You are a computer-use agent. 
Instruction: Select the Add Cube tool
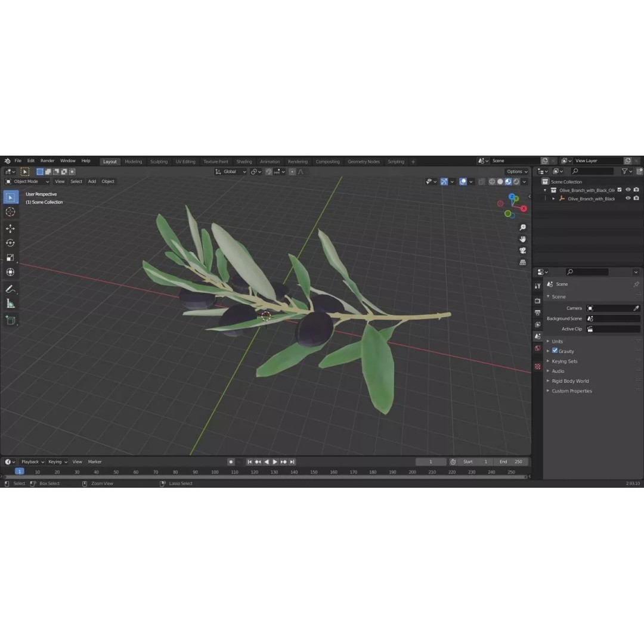click(x=11, y=320)
